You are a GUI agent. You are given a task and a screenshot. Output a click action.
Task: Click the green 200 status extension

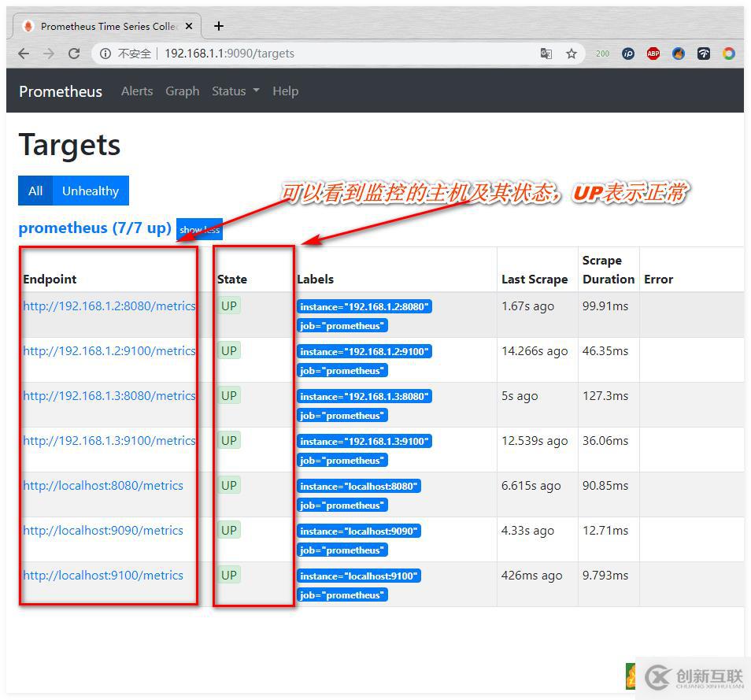tap(602, 54)
